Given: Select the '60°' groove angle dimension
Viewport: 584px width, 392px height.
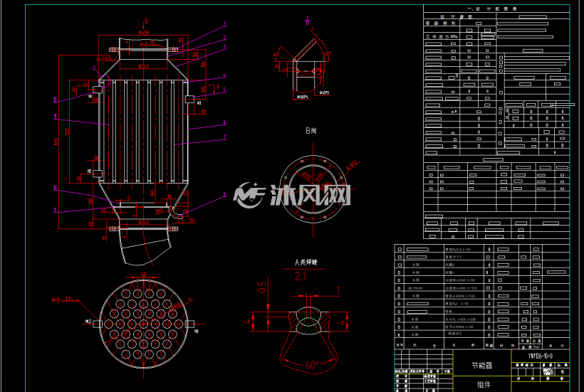Looking at the screenshot, I should pyautogui.click(x=312, y=365).
